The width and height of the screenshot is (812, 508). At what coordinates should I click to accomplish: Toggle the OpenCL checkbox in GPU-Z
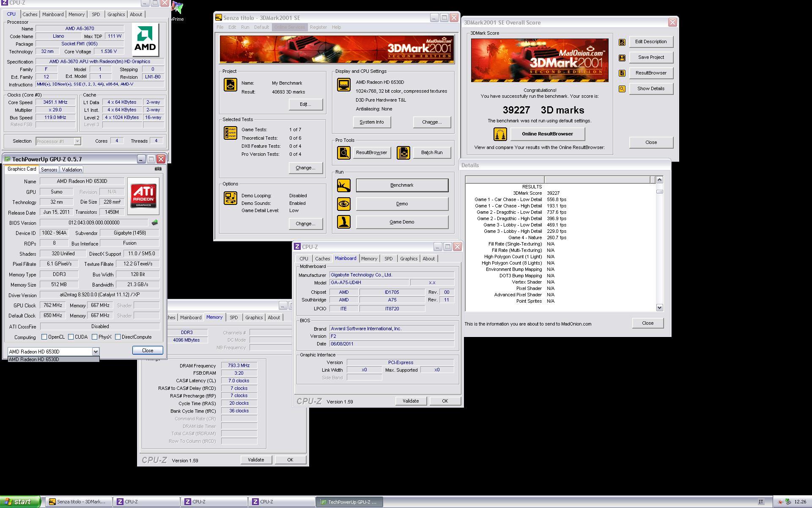44,337
